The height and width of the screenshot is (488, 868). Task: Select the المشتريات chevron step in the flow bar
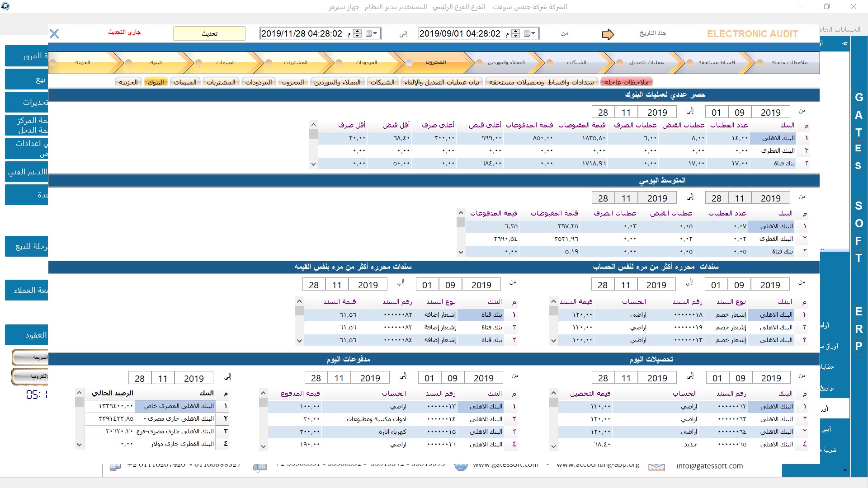[x=295, y=63]
